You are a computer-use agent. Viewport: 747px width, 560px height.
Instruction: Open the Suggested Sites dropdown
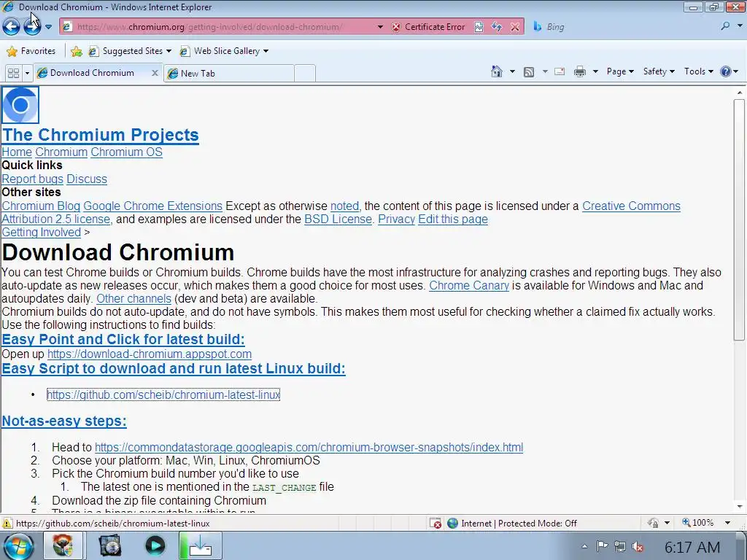pyautogui.click(x=130, y=51)
